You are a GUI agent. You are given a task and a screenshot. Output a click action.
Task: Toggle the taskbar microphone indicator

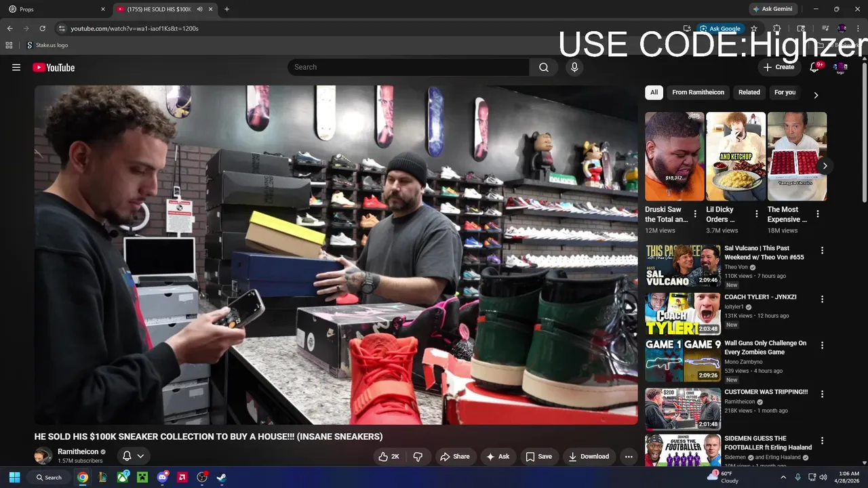coord(797,477)
